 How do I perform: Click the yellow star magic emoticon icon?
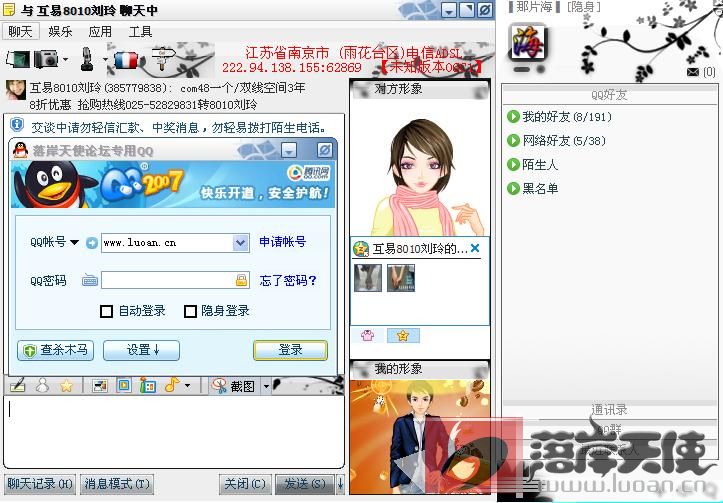(x=67, y=385)
